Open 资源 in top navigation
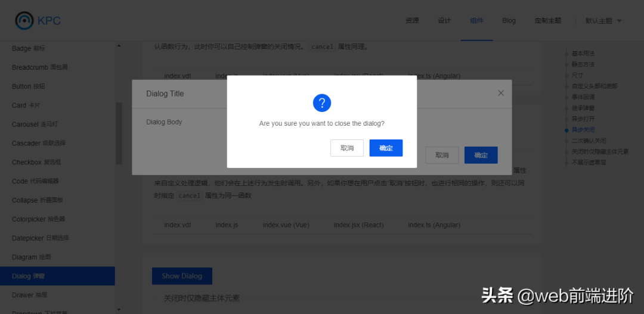Image resolution: width=644 pixels, height=314 pixels. [412, 20]
